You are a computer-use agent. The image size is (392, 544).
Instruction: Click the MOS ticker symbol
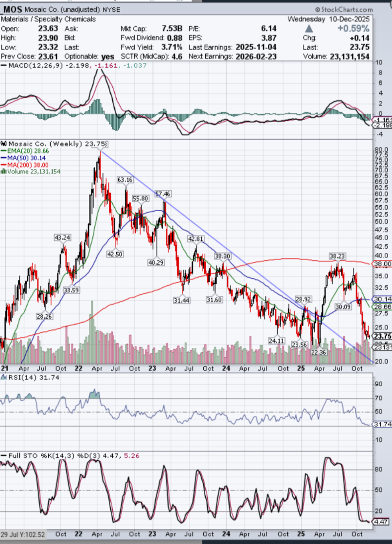coord(13,9)
